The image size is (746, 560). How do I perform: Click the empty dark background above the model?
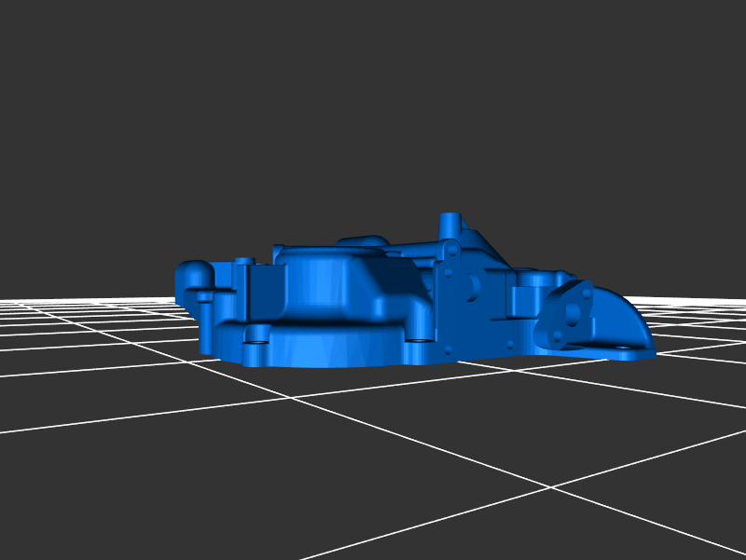tap(373, 112)
